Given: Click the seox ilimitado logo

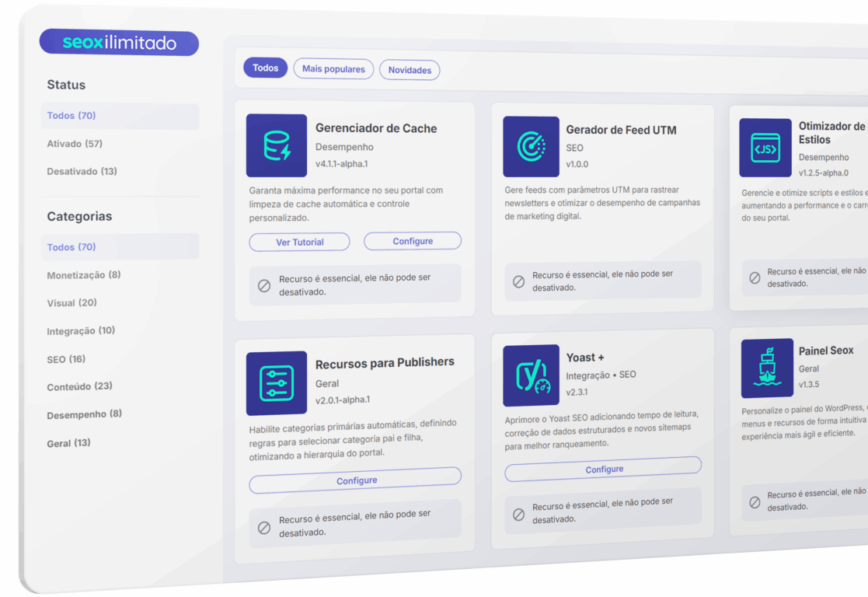Looking at the screenshot, I should 120,43.
